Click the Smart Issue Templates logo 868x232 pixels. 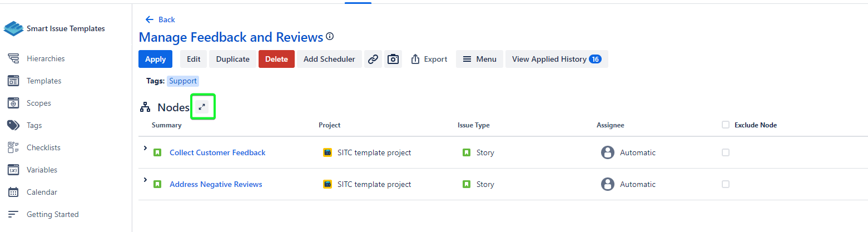14,28
